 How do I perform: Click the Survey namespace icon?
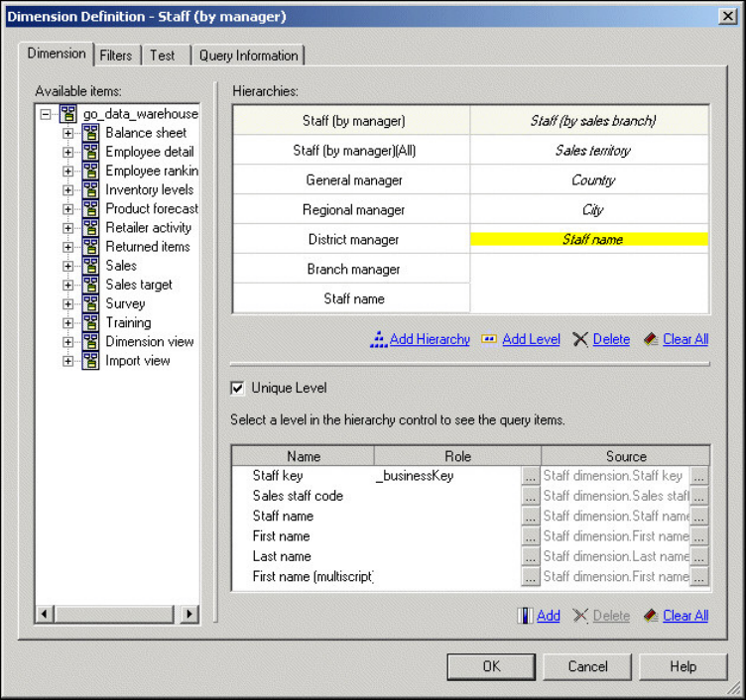[x=90, y=303]
